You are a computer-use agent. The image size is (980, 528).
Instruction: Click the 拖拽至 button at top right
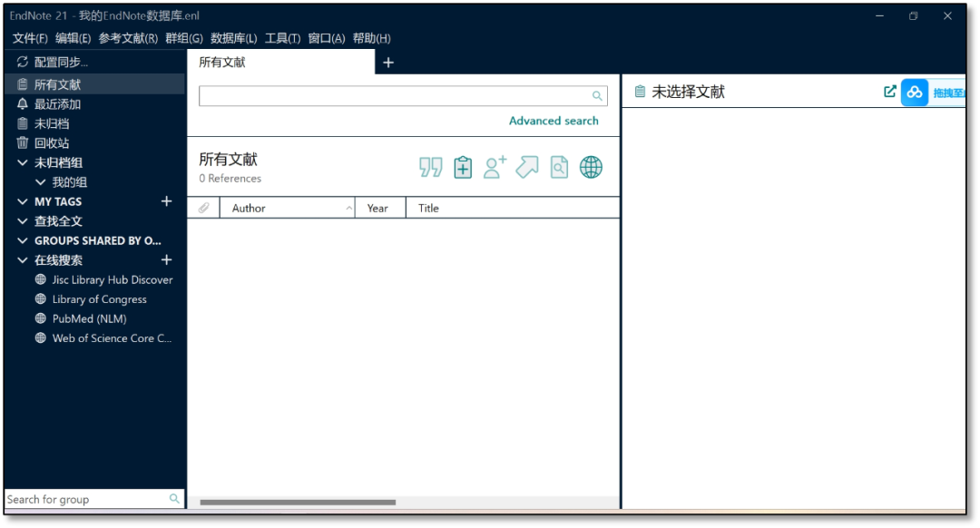[x=947, y=93]
